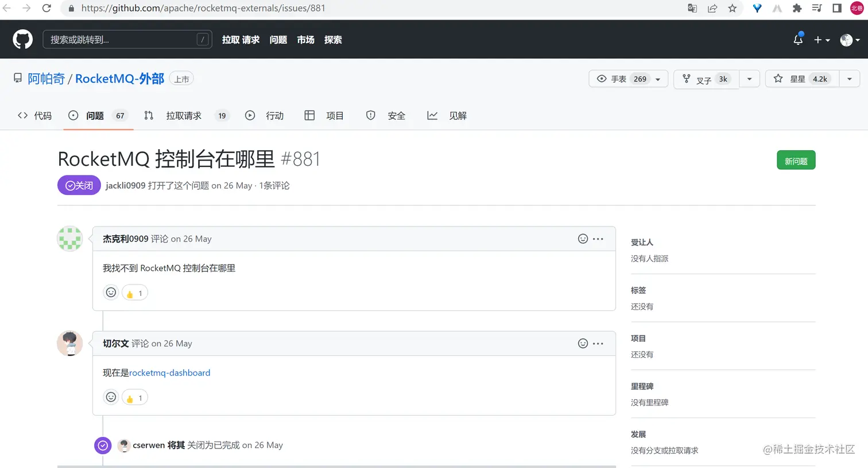Open the rocketmq-dashboard link

[x=170, y=373]
